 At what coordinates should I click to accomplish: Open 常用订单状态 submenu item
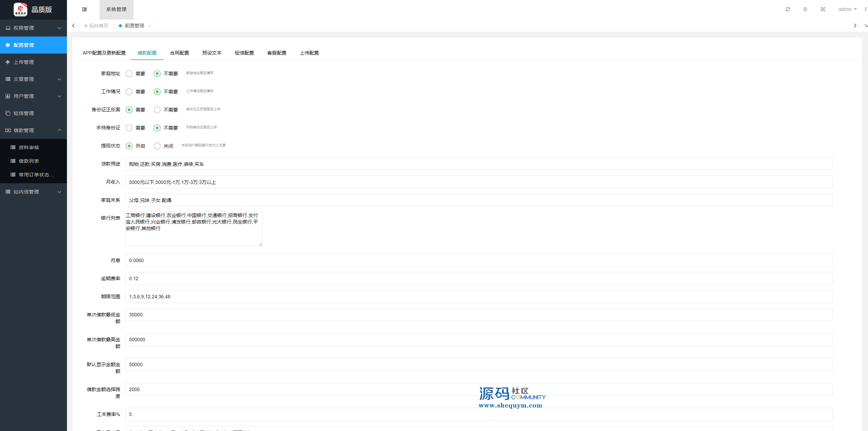(33, 175)
